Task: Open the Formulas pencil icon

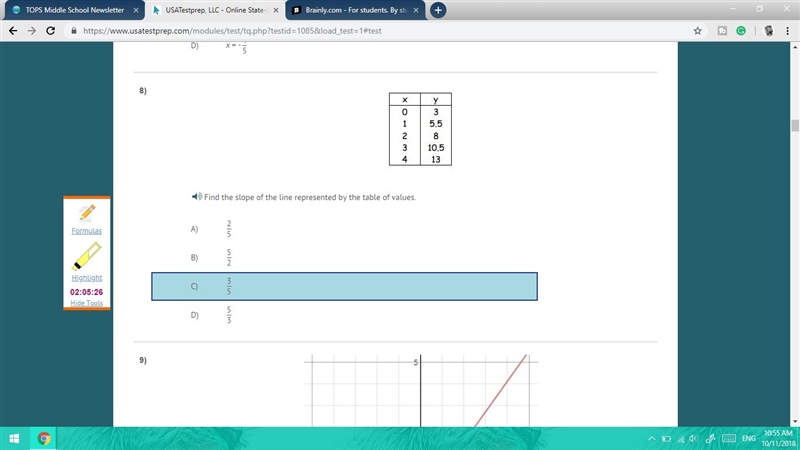Action: click(x=87, y=212)
